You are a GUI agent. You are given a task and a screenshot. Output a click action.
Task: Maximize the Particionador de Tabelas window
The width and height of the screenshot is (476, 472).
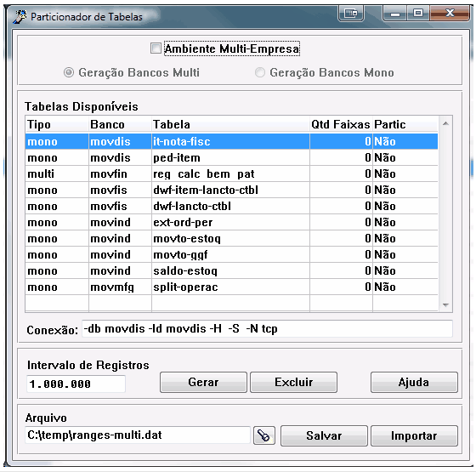click(x=418, y=14)
